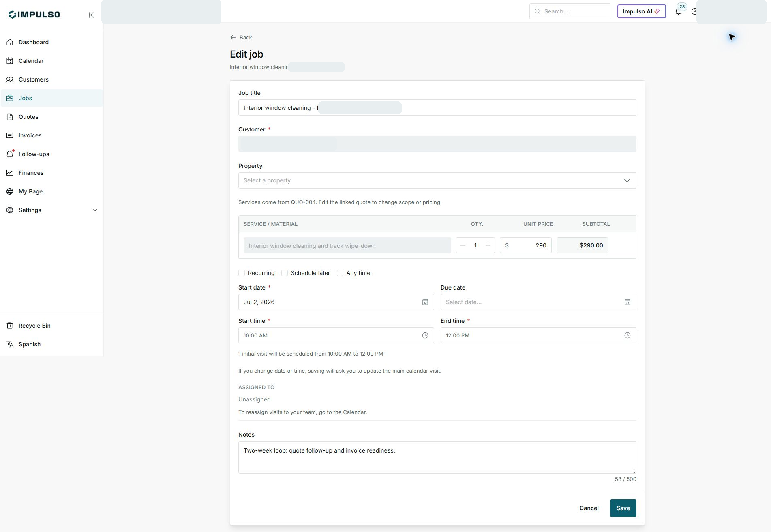Click the Jobs briefcase icon
The image size is (771, 532).
pos(10,98)
